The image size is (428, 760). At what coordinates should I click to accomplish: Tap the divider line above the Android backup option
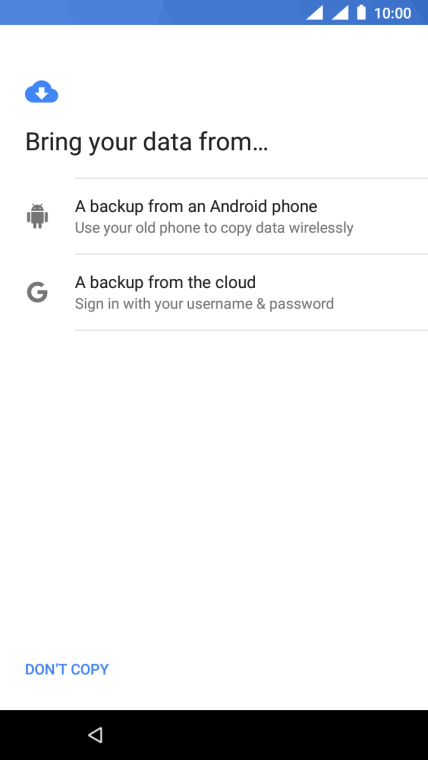pyautogui.click(x=251, y=178)
